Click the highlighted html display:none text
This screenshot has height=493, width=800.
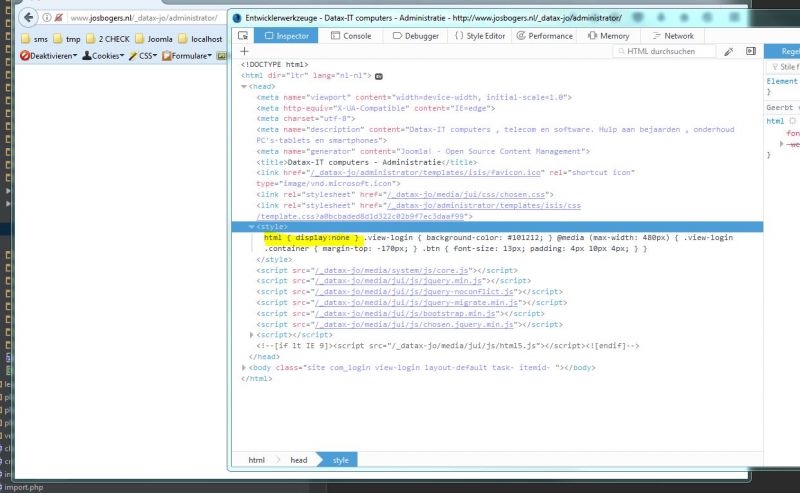pyautogui.click(x=311, y=238)
